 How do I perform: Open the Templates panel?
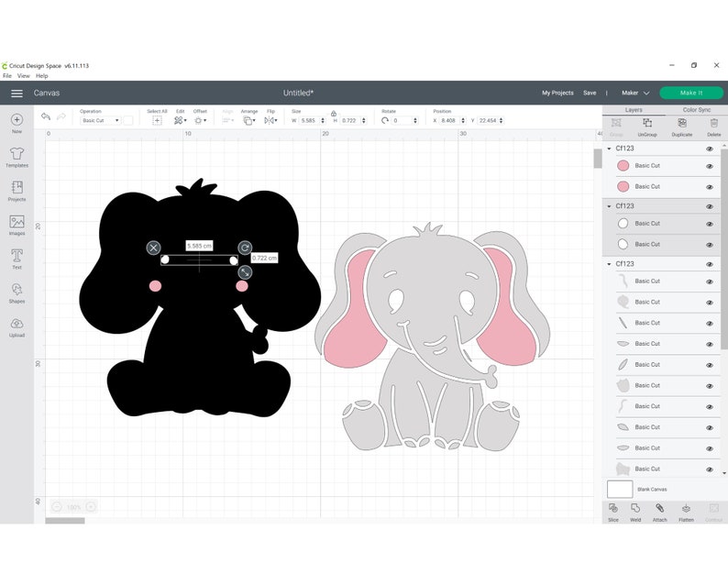pos(17,154)
